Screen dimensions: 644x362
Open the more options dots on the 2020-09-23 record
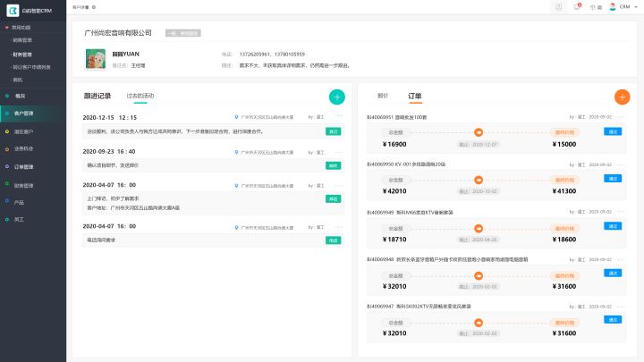click(x=340, y=151)
